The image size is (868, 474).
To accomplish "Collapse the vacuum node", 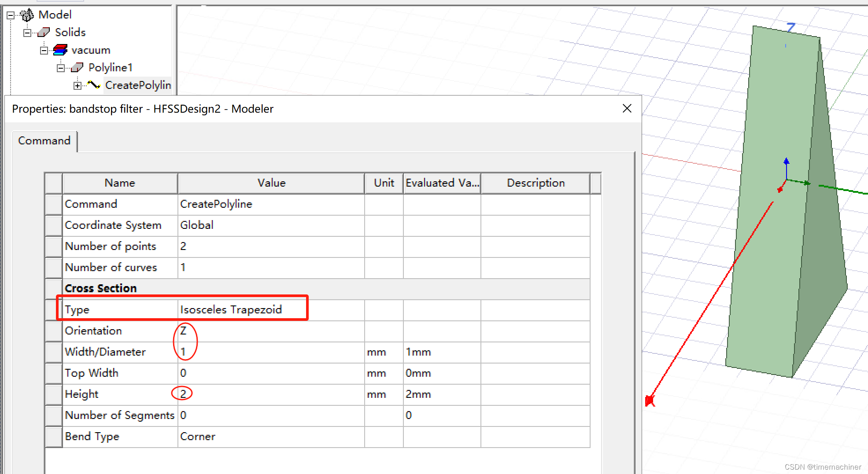I will [x=44, y=50].
